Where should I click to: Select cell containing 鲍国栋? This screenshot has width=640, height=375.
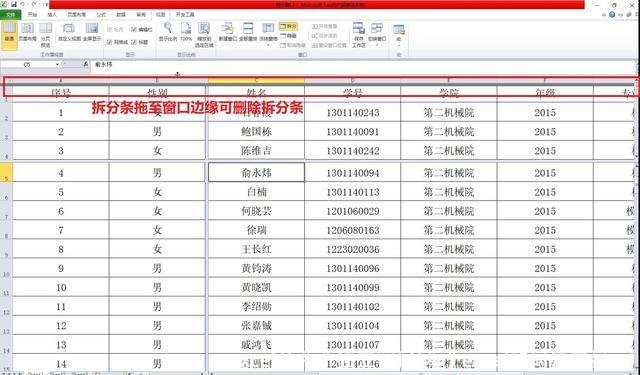tap(256, 131)
